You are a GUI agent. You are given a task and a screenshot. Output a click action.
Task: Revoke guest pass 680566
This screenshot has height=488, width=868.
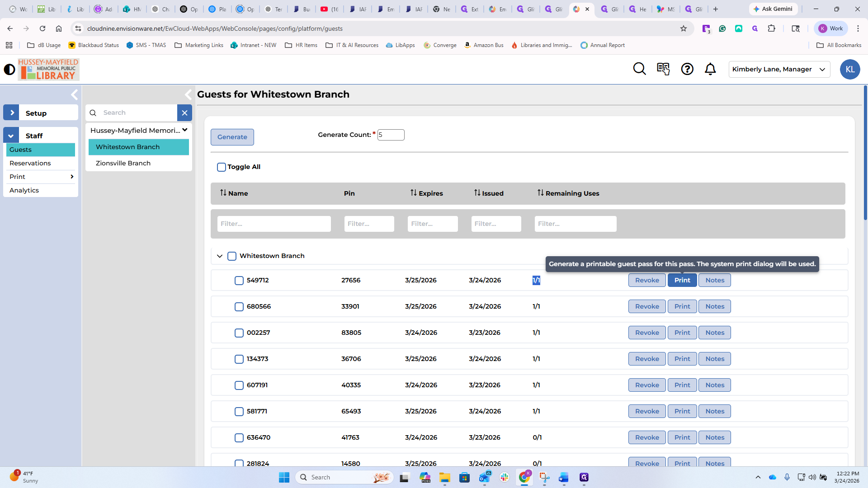click(647, 306)
